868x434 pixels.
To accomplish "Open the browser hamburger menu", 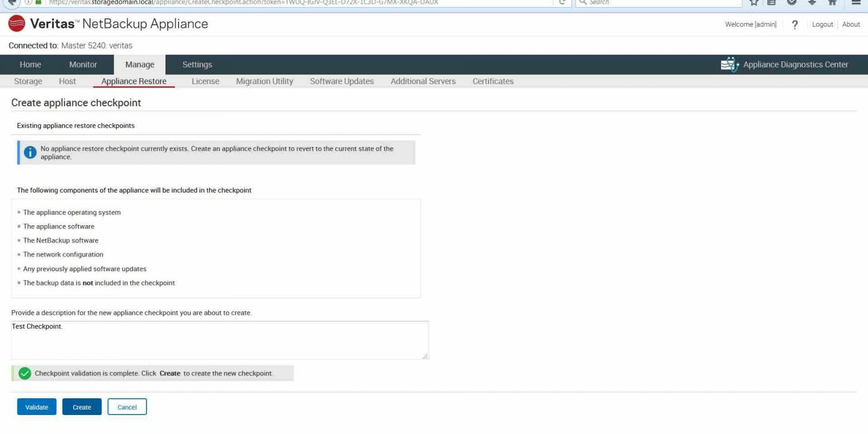I will pos(856,2).
